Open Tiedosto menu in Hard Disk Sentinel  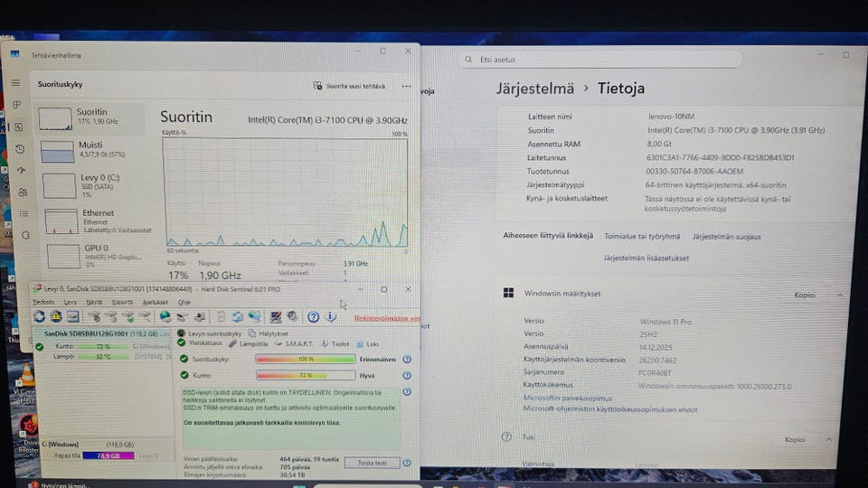point(43,302)
